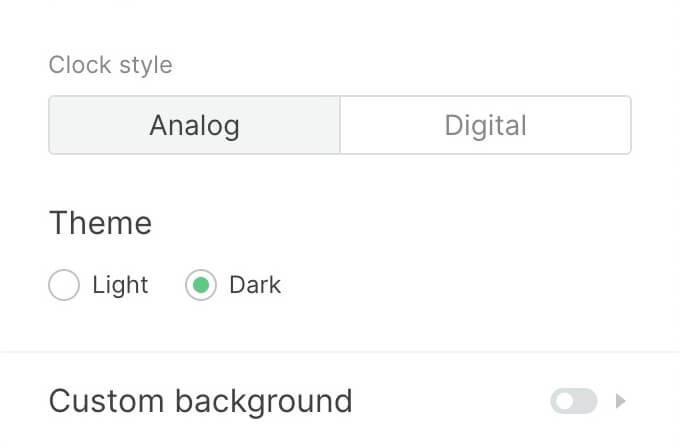Click the Dark theme text label
The width and height of the screenshot is (680, 448).
coord(255,285)
